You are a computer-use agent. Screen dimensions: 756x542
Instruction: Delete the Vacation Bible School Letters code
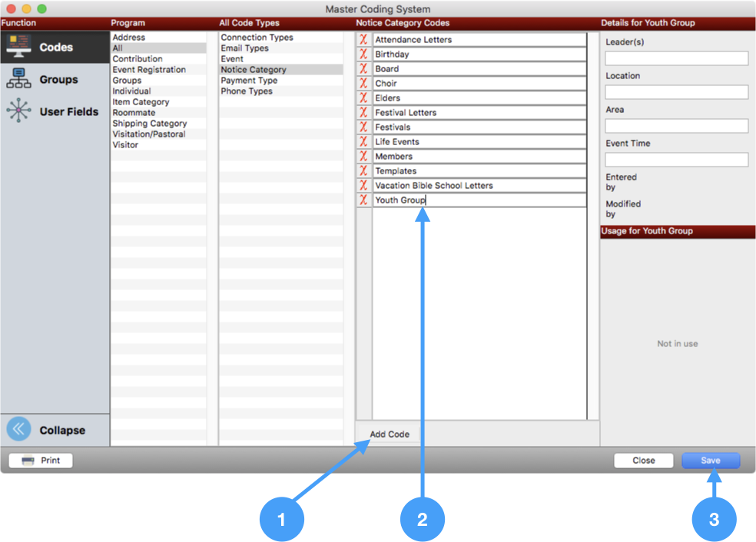tap(363, 185)
